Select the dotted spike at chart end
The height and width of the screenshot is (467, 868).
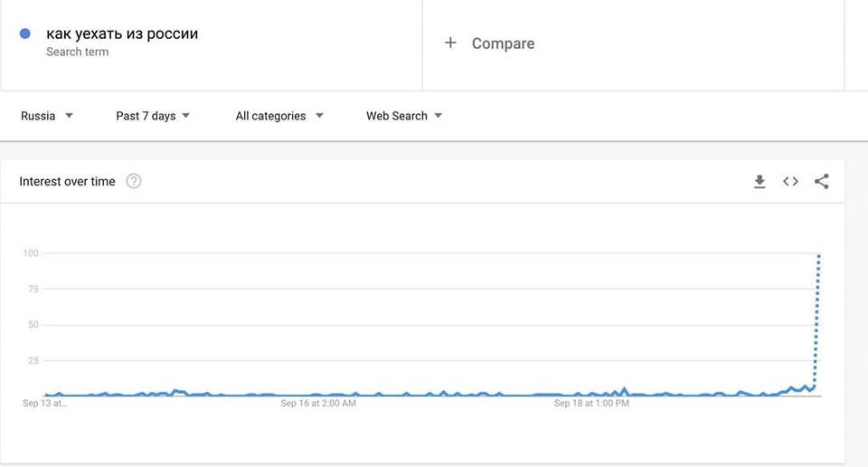click(817, 321)
